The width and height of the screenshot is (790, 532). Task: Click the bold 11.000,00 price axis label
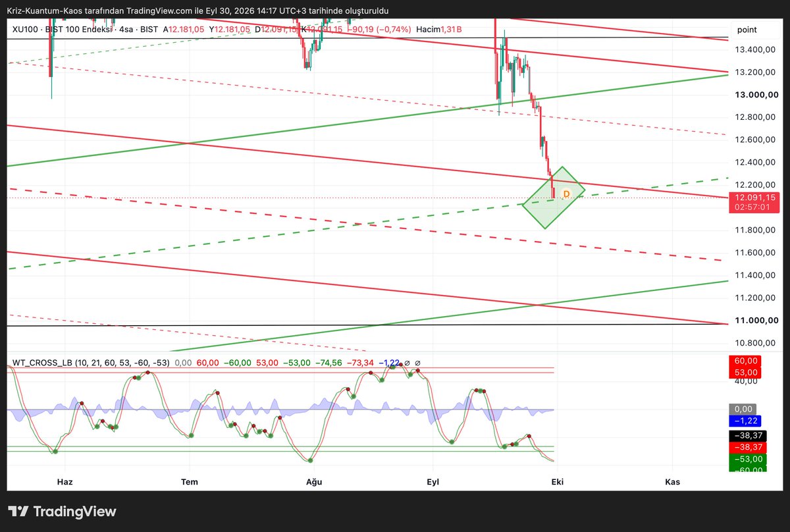(x=756, y=321)
